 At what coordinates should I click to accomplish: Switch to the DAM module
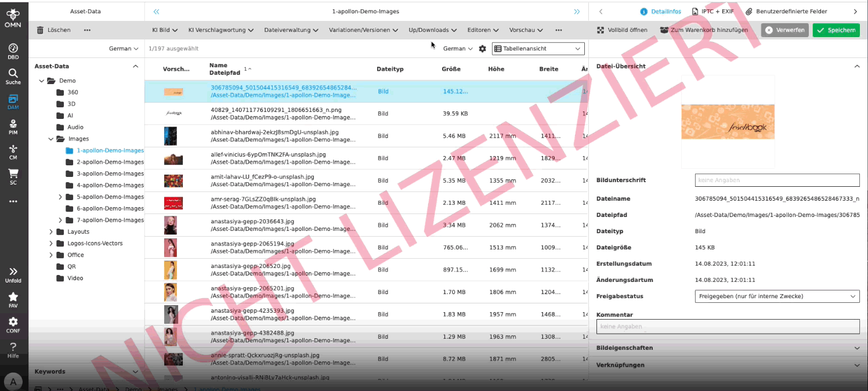click(x=13, y=102)
